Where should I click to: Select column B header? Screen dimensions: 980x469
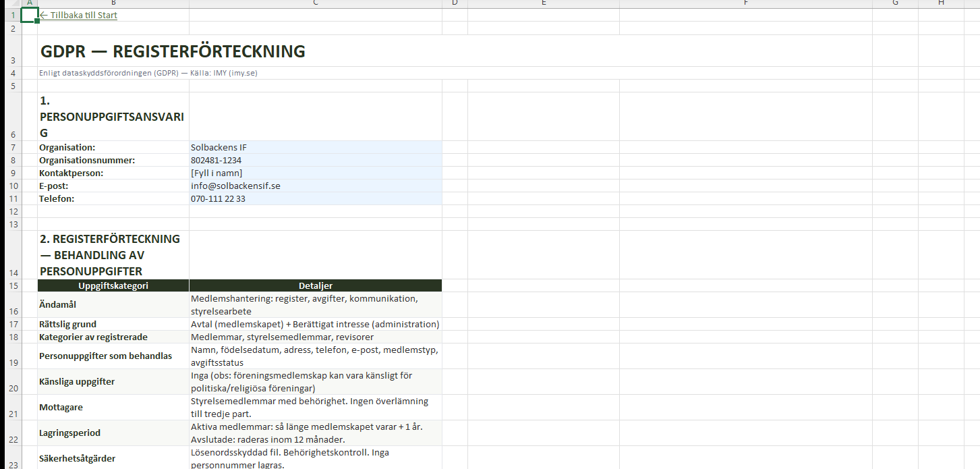[x=113, y=3]
